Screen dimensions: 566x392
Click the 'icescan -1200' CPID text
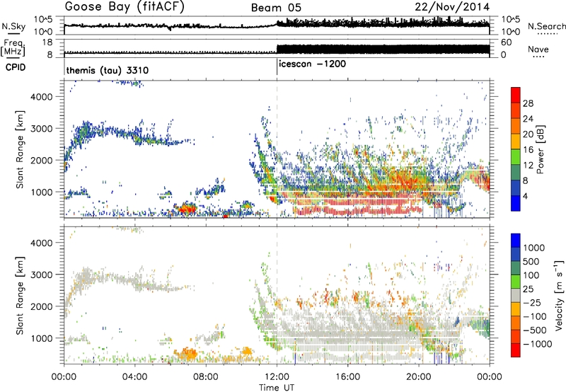312,64
